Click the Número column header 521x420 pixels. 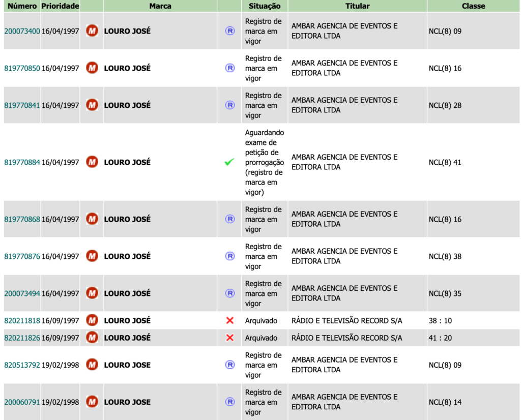(x=22, y=6)
